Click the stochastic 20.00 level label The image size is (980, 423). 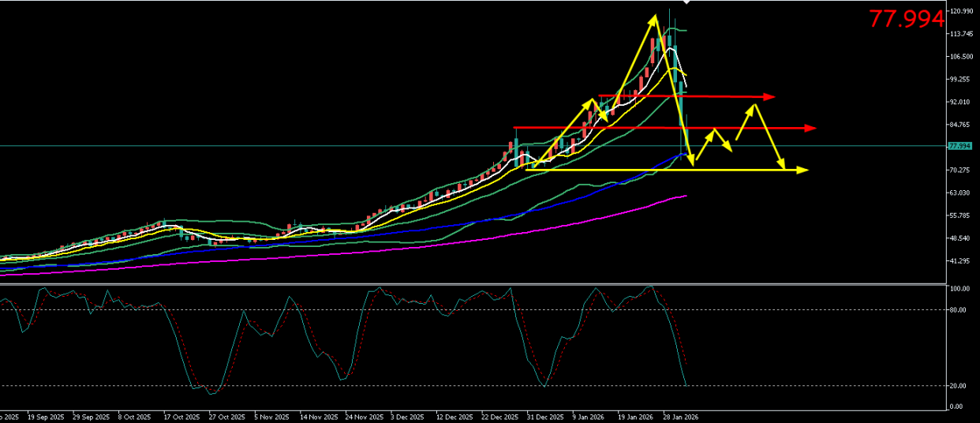click(x=959, y=386)
